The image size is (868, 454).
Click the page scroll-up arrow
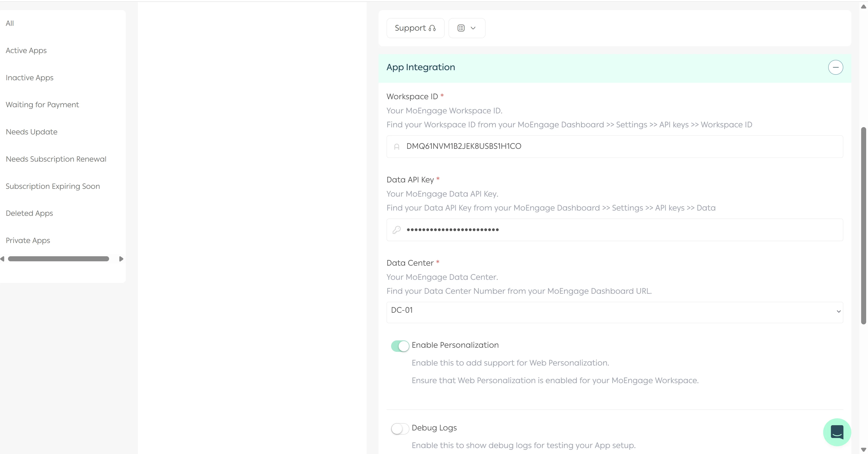pyautogui.click(x=863, y=6)
